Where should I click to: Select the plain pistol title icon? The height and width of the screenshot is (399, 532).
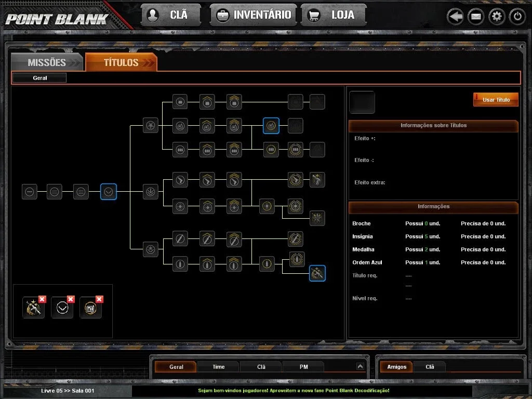pos(180,180)
